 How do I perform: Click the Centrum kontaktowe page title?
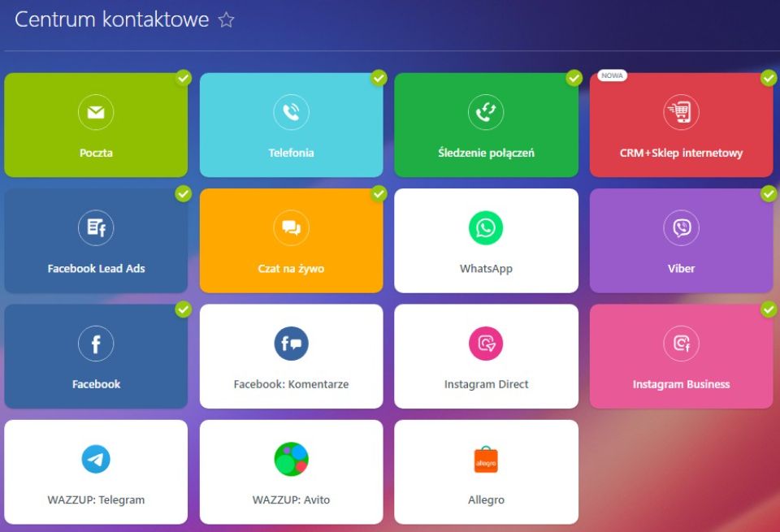coord(112,20)
